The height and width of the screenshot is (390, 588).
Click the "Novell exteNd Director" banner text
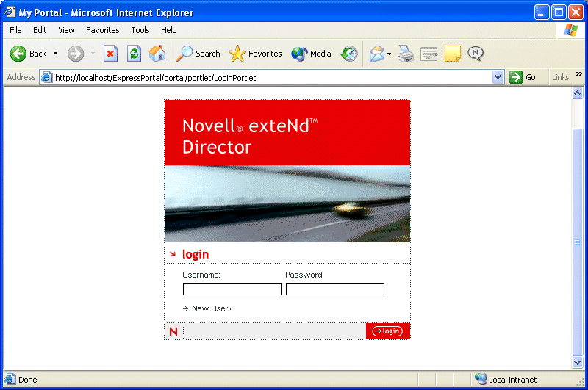coord(250,136)
